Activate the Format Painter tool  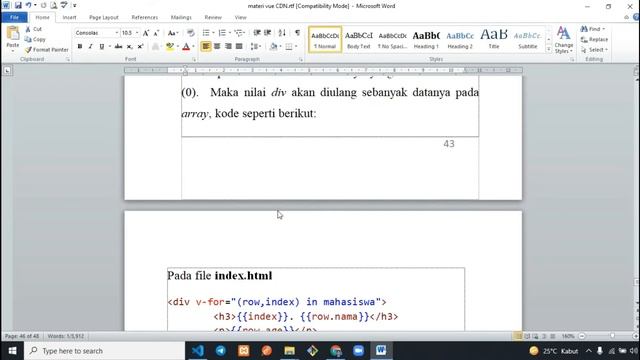pos(47,49)
